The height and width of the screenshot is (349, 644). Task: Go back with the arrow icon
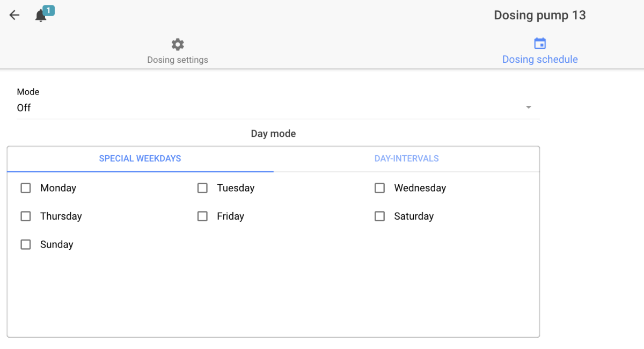(x=14, y=15)
